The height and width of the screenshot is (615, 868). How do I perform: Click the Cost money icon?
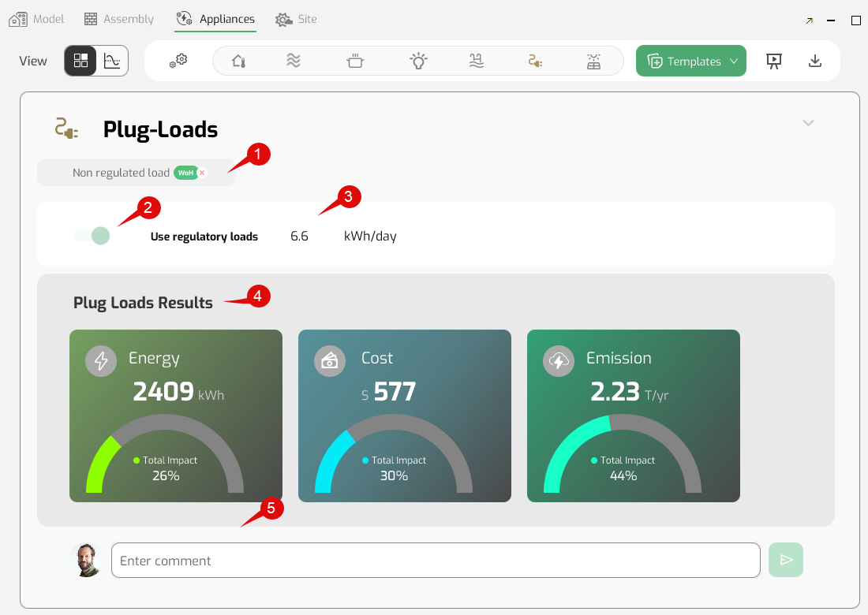pos(329,361)
